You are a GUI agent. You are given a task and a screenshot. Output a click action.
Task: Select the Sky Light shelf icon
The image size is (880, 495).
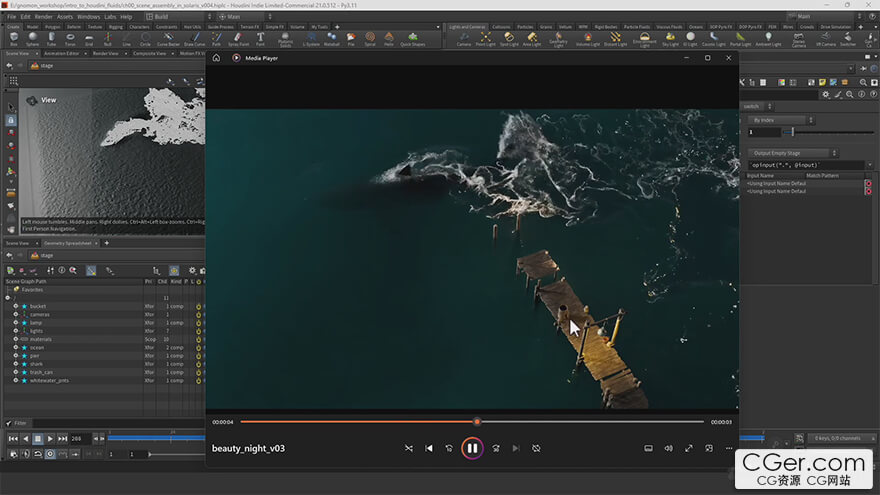tap(670, 38)
